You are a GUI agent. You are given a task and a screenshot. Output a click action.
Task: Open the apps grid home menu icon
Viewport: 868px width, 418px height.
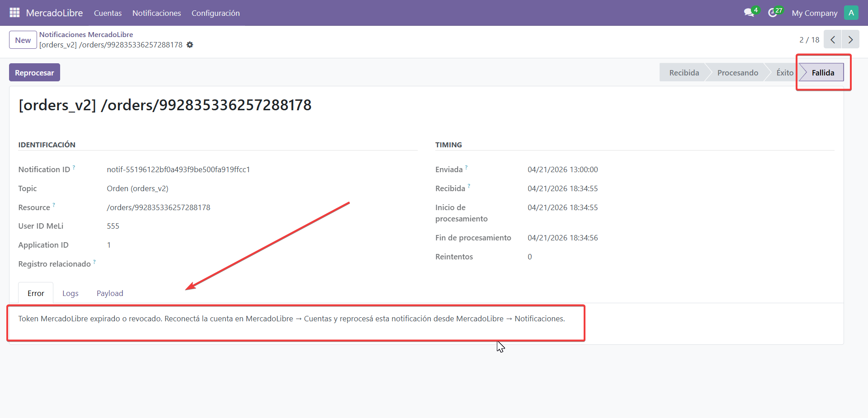(x=14, y=13)
